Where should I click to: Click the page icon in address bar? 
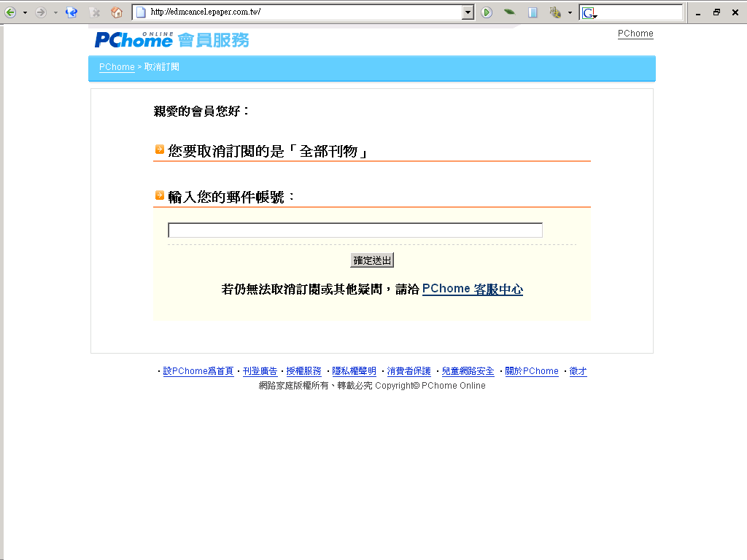141,12
